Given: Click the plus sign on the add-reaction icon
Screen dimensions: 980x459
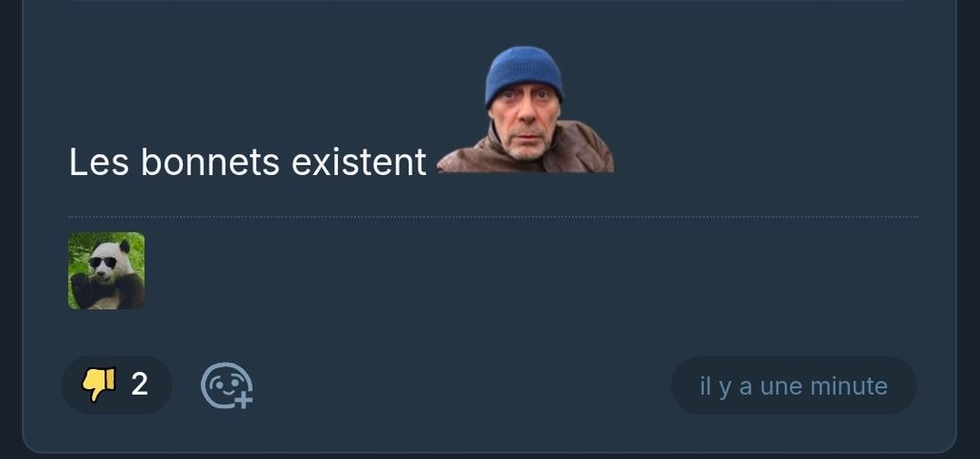Looking at the screenshot, I should [244, 400].
